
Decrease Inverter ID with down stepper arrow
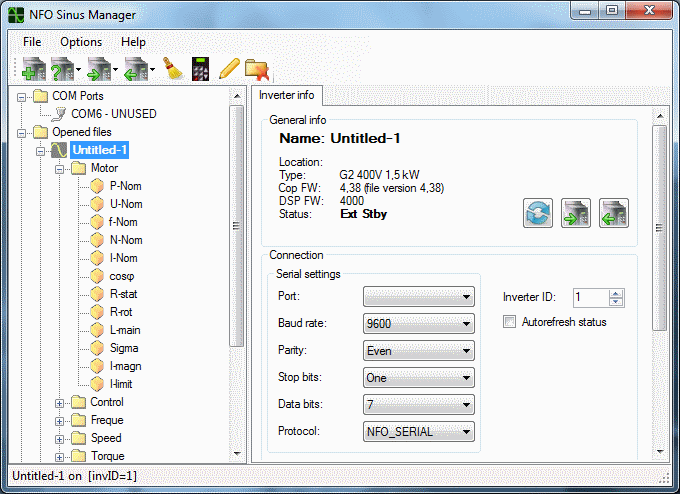616,302
